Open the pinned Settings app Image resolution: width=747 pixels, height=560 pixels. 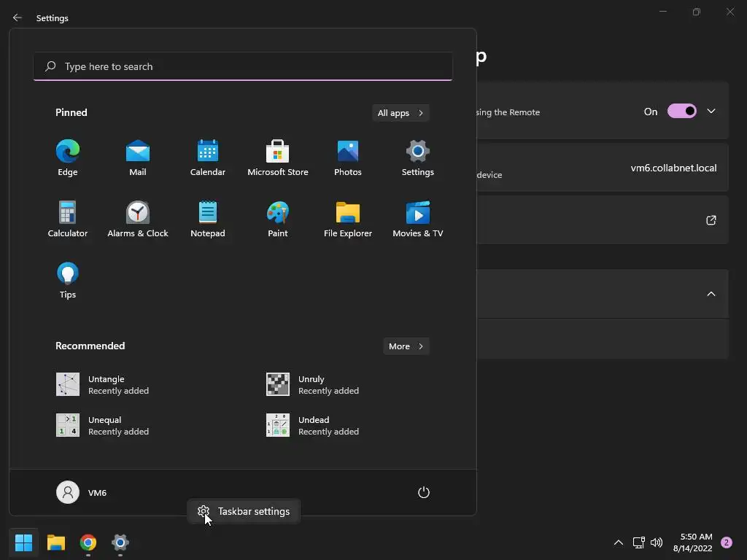point(418,158)
